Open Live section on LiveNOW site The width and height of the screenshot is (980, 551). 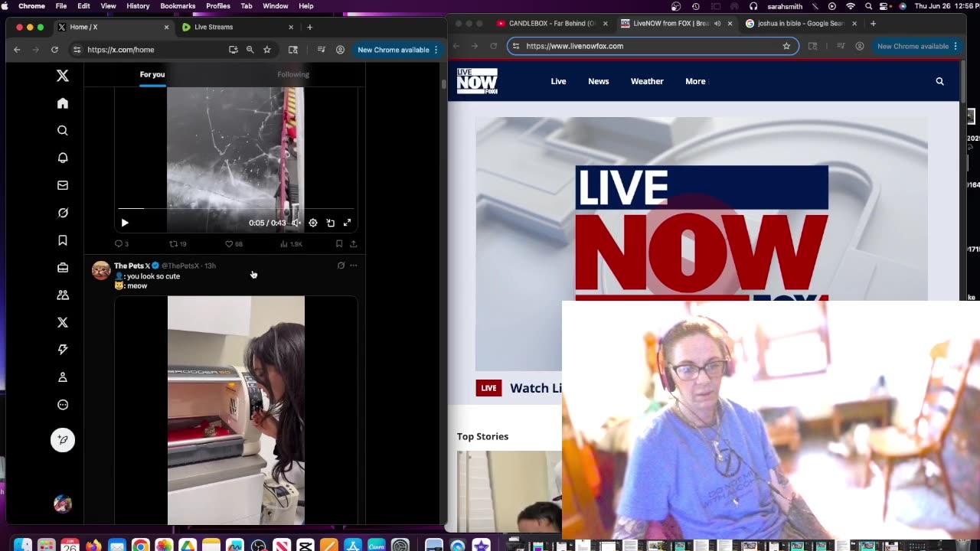[558, 81]
